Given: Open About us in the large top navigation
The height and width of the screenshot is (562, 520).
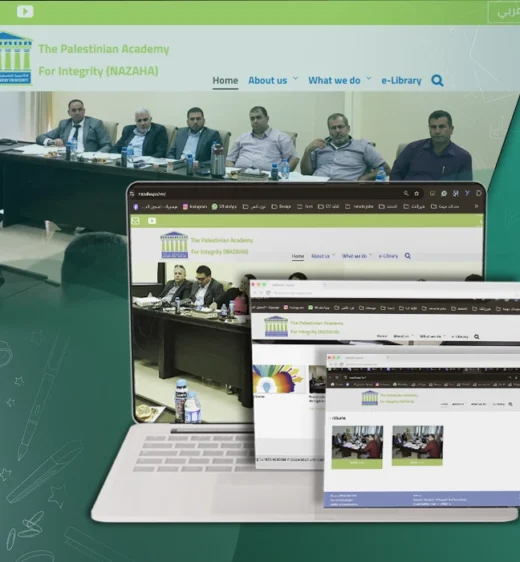Looking at the screenshot, I should [x=268, y=81].
